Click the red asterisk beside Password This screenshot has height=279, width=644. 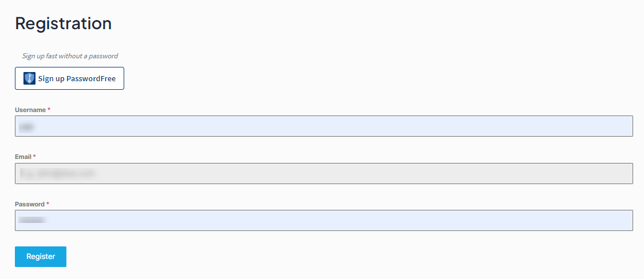[x=48, y=204]
